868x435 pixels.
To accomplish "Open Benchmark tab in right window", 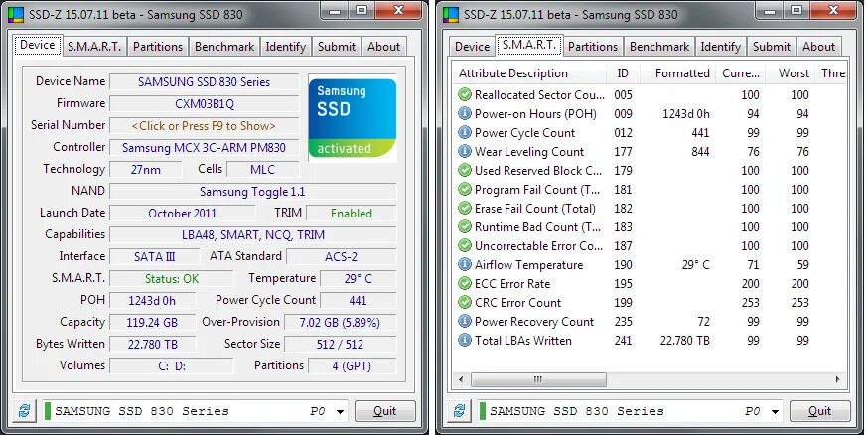I will [659, 47].
